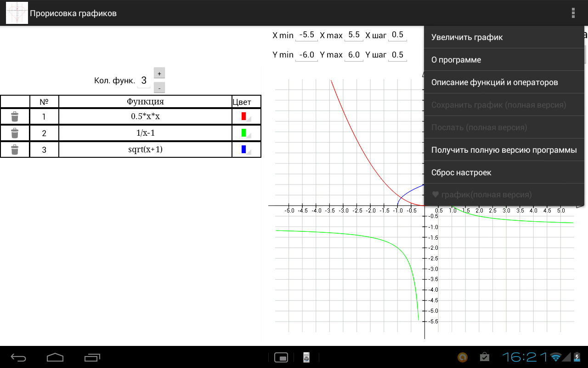Tap the screenshot icon in the navigation bar
Viewport: 588px width, 368px height.
click(x=281, y=357)
